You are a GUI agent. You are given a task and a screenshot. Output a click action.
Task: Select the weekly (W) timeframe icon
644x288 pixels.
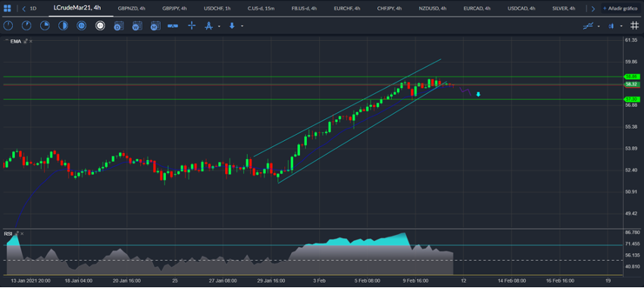tap(136, 26)
